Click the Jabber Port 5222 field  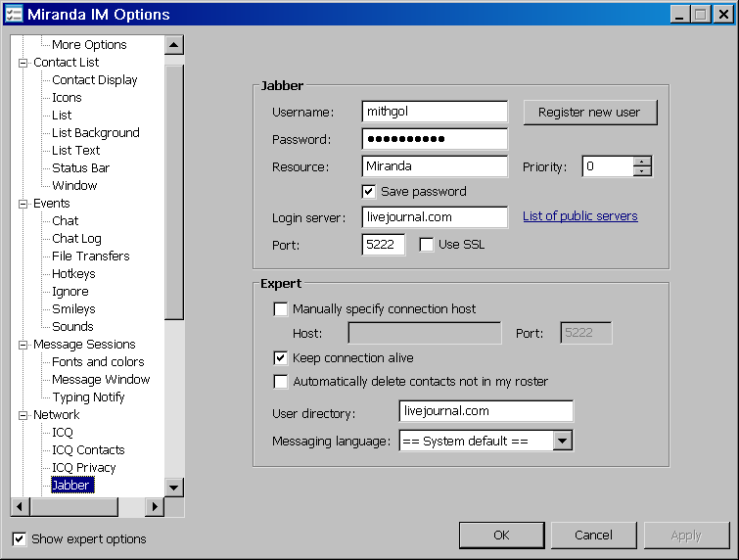383,245
